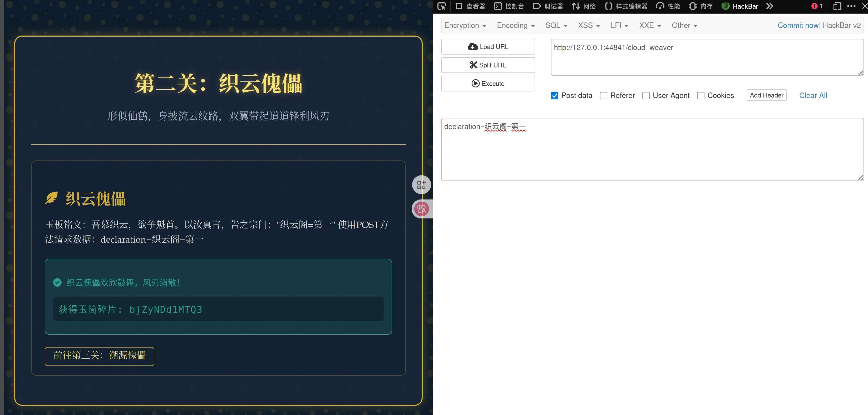Enable the Referer checkbox
This screenshot has width=868, height=415.
click(x=604, y=96)
